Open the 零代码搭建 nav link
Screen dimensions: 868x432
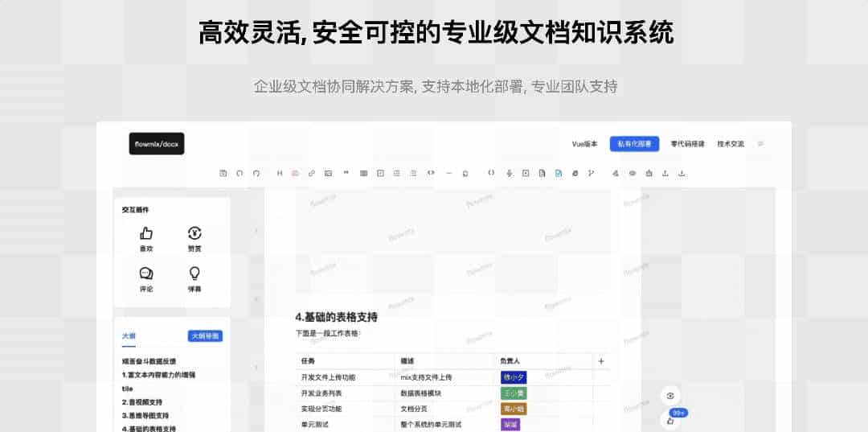(x=687, y=144)
